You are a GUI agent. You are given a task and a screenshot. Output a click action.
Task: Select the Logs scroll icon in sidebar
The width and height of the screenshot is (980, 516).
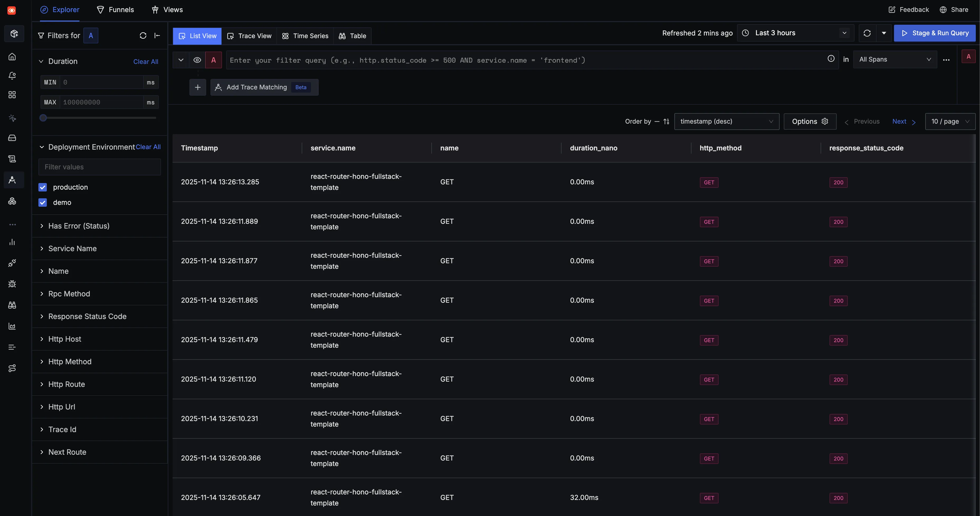pos(12,159)
